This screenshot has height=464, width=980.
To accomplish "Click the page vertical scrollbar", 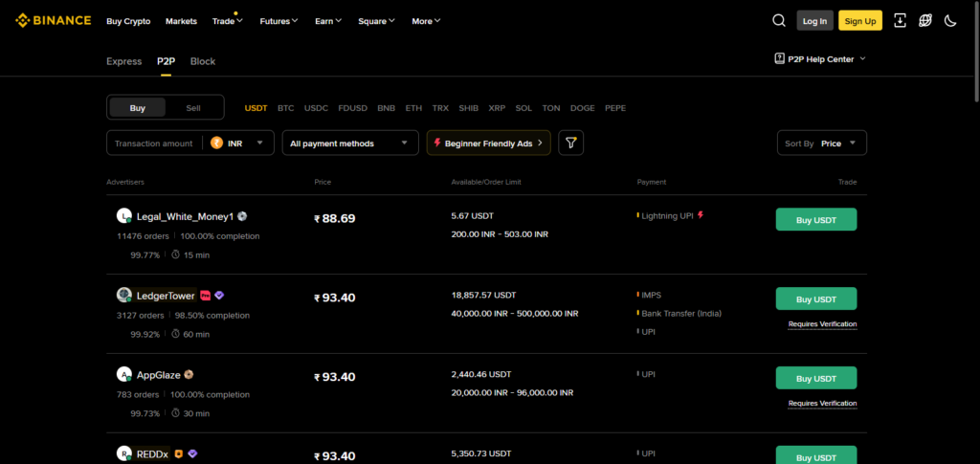I will [x=976, y=53].
